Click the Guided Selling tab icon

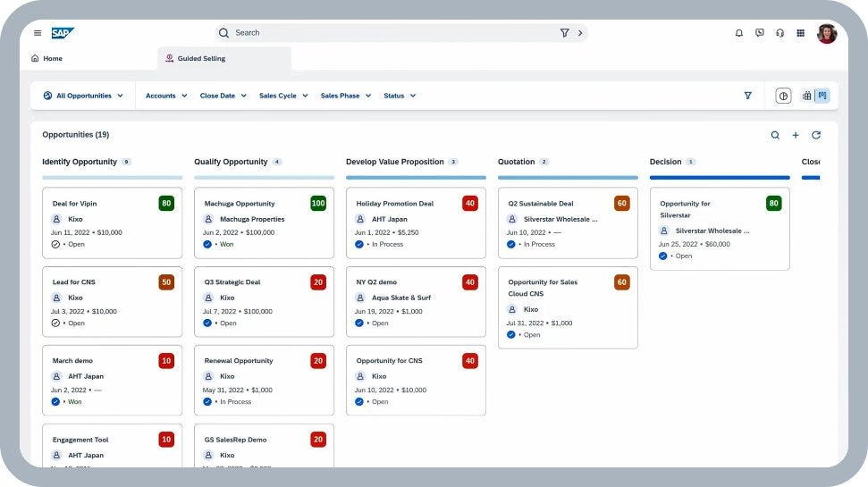point(169,58)
